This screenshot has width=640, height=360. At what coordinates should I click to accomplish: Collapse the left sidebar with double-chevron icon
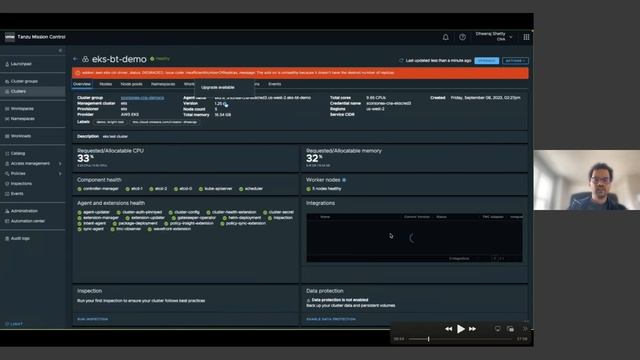pyautogui.click(x=60, y=50)
